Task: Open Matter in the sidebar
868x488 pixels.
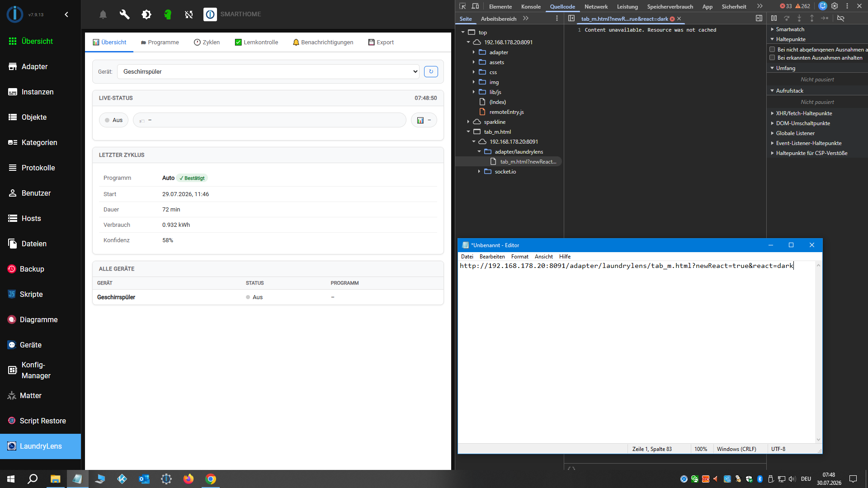Action: click(41, 395)
